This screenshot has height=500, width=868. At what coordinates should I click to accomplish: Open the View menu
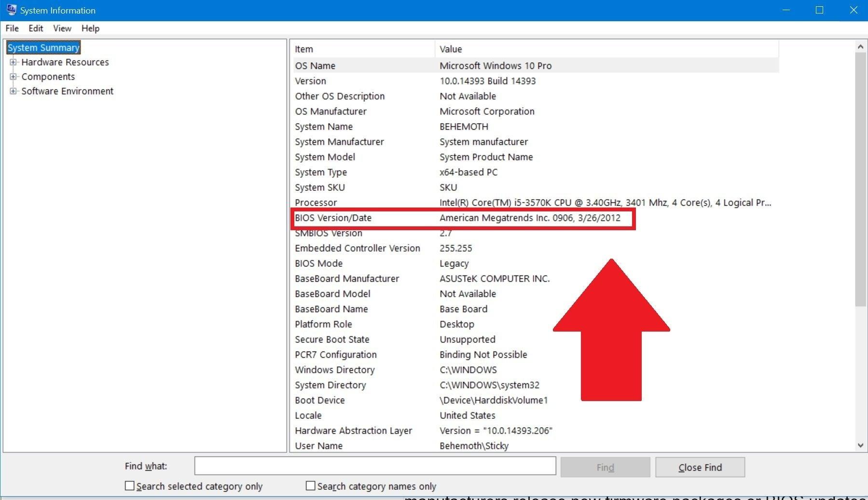point(61,28)
